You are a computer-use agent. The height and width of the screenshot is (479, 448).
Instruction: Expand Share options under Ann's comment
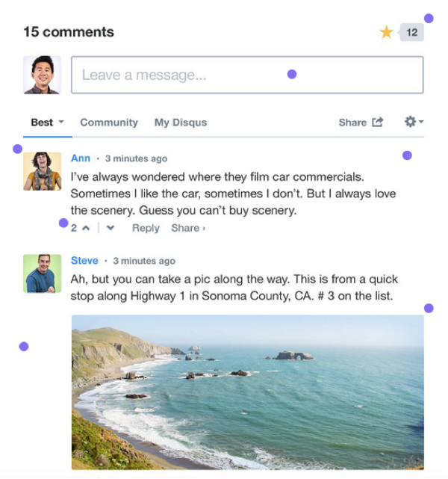[x=188, y=228]
